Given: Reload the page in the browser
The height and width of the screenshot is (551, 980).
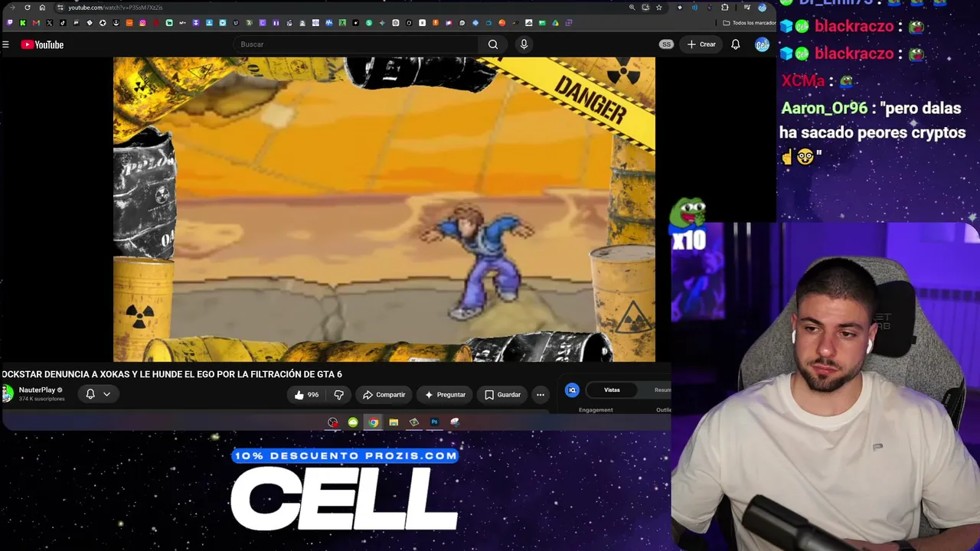Looking at the screenshot, I should pos(28,8).
